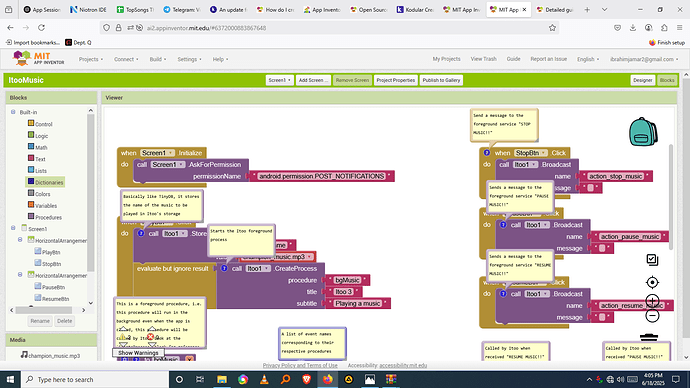Open the backpack icon in the viewer
Image resolution: width=690 pixels, height=388 pixels.
click(x=643, y=132)
